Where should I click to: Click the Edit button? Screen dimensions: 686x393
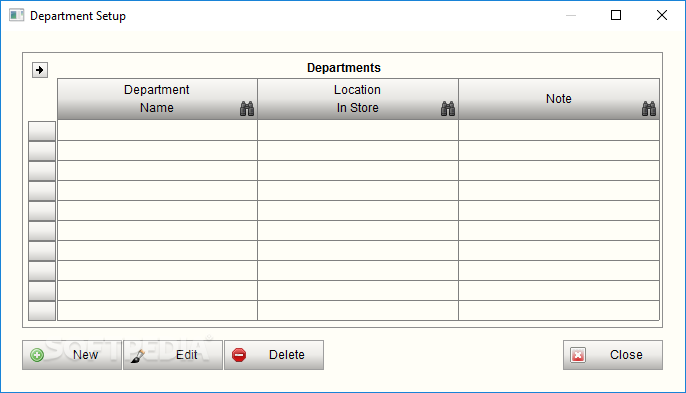pos(173,355)
